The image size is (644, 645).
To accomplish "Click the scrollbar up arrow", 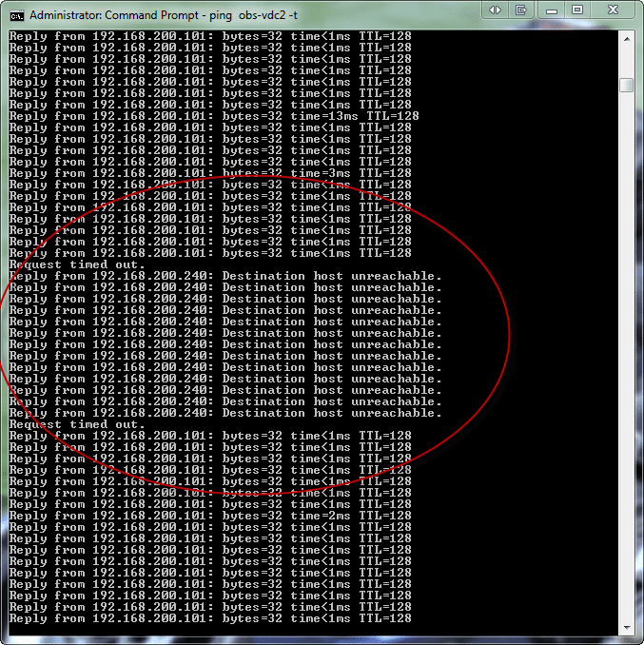I will [x=627, y=39].
